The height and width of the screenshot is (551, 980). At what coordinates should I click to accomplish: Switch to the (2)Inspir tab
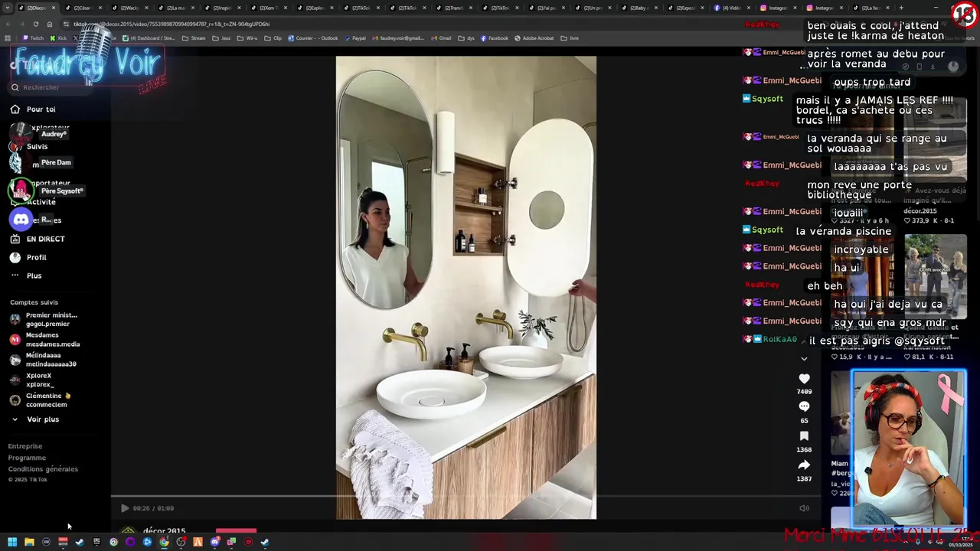click(222, 8)
